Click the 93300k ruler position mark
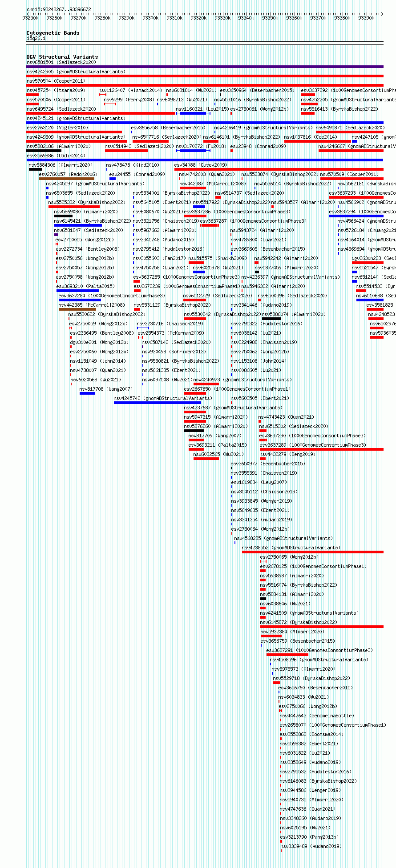This screenshot has height=868, width=396. (x=150, y=18)
